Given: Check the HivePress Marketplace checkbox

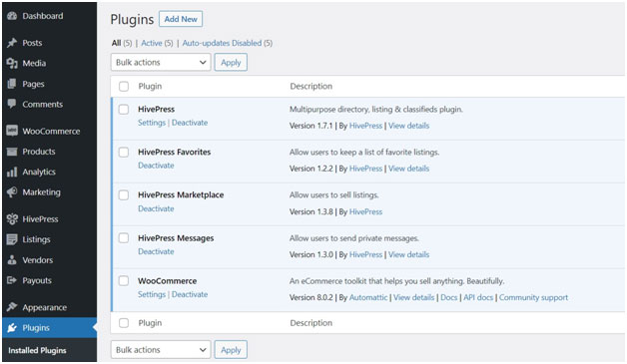Looking at the screenshot, I should tap(124, 195).
